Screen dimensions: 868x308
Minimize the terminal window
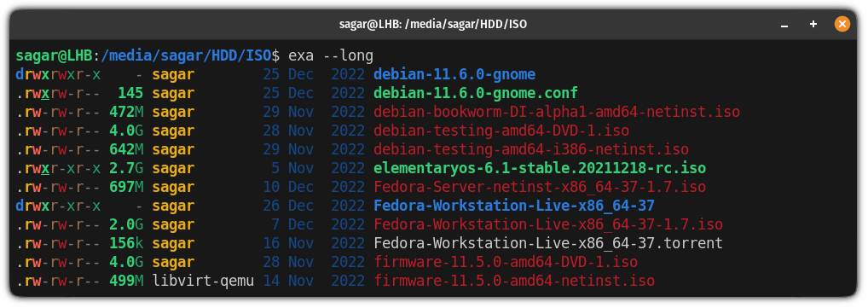tap(784, 25)
